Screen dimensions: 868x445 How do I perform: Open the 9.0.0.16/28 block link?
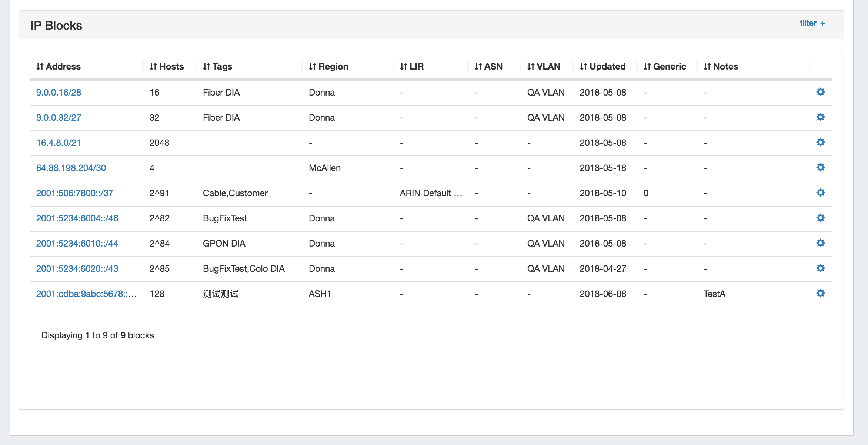[59, 93]
